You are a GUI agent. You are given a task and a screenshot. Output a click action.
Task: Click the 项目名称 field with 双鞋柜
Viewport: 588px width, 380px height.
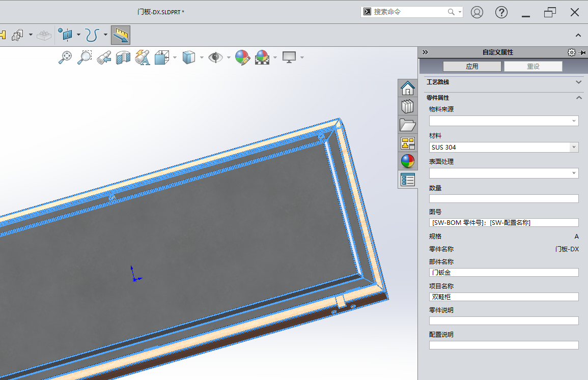point(503,297)
